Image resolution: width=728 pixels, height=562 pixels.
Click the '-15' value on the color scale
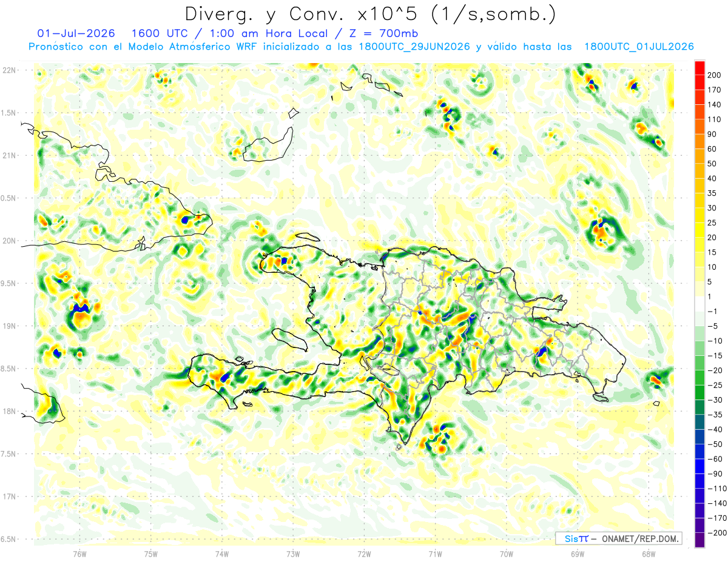715,355
